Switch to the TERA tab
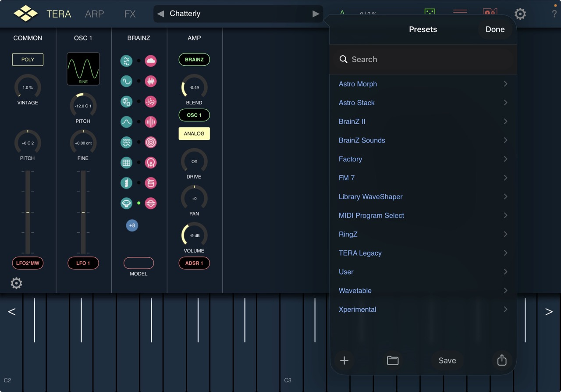The image size is (561, 392). 59,14
